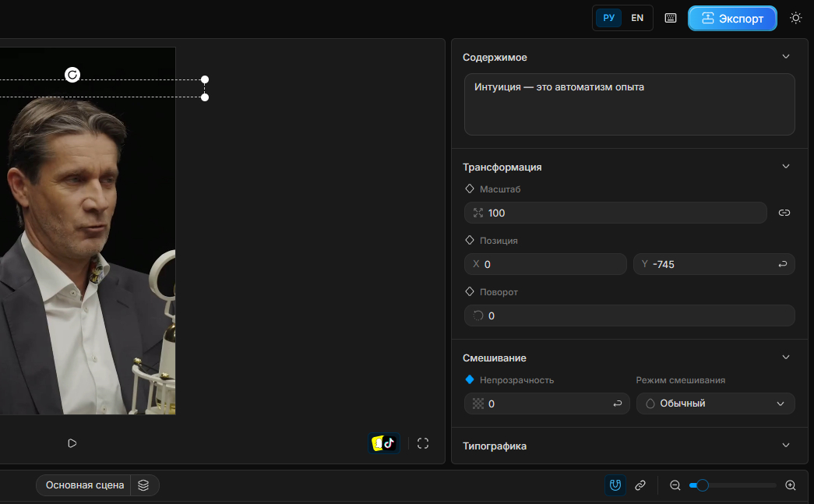Open the Режим смешивания dropdown
Viewport: 814px width, 504px height.
coord(715,404)
